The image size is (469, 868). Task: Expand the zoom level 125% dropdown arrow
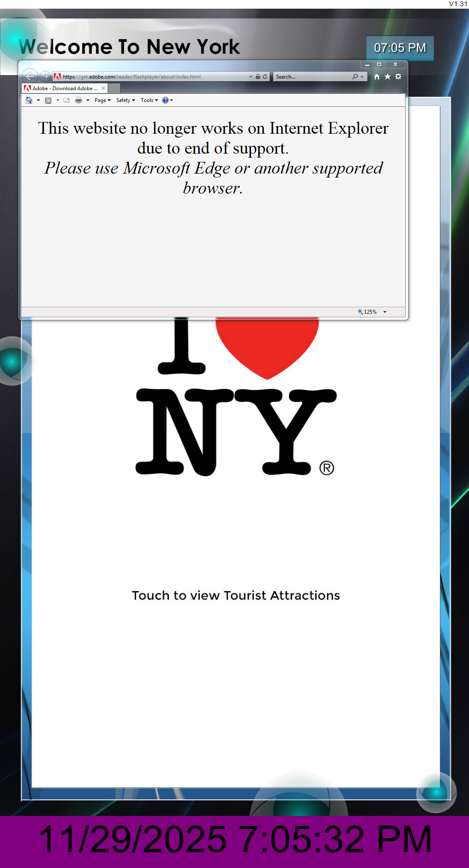385,312
